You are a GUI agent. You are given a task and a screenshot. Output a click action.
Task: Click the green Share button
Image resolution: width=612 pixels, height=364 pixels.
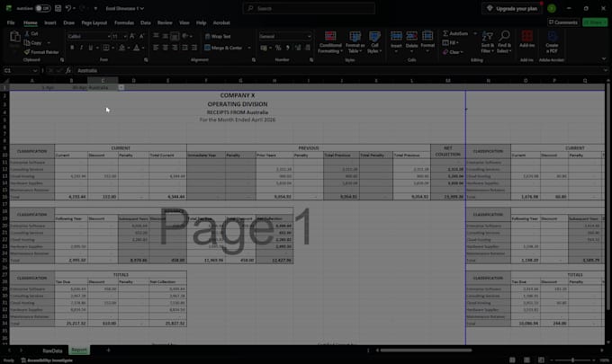pos(595,22)
